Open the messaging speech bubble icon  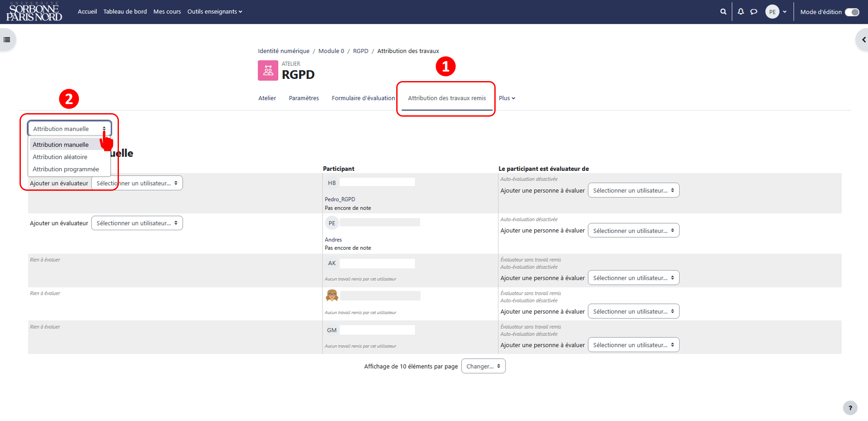click(x=754, y=12)
